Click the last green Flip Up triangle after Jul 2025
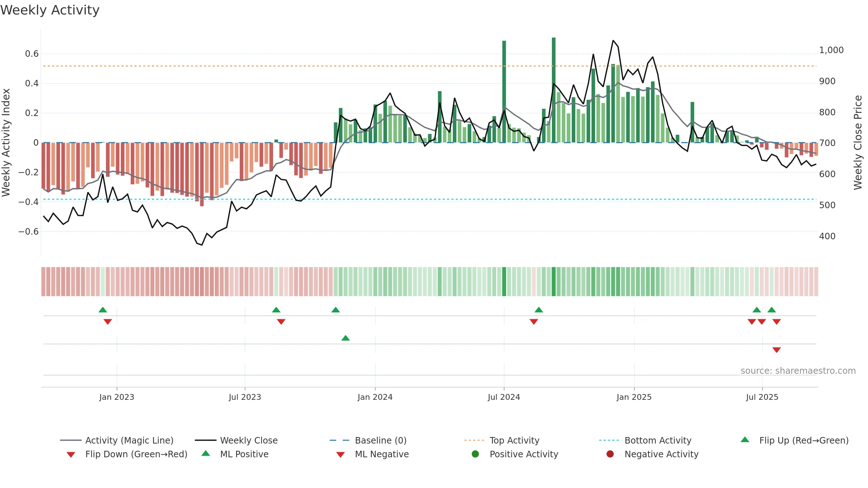The image size is (868, 488). [771, 310]
